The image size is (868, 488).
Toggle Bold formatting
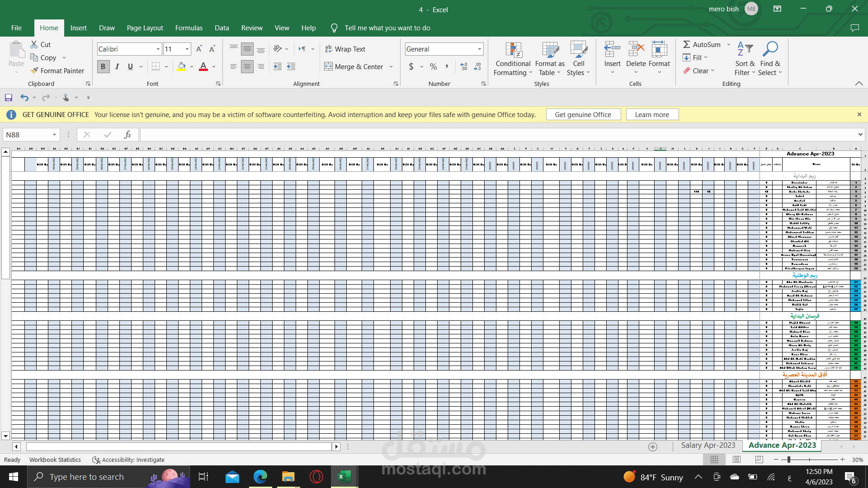(x=103, y=66)
